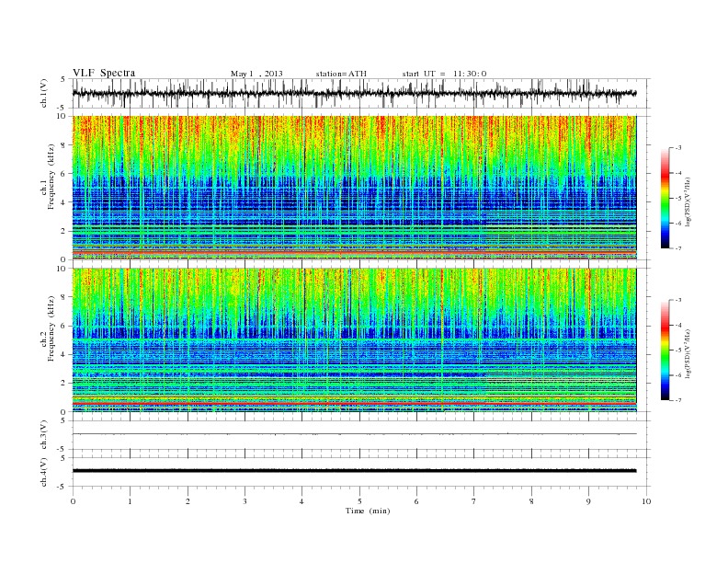
Task: Click time axis tick label '2'
Action: [x=188, y=501]
